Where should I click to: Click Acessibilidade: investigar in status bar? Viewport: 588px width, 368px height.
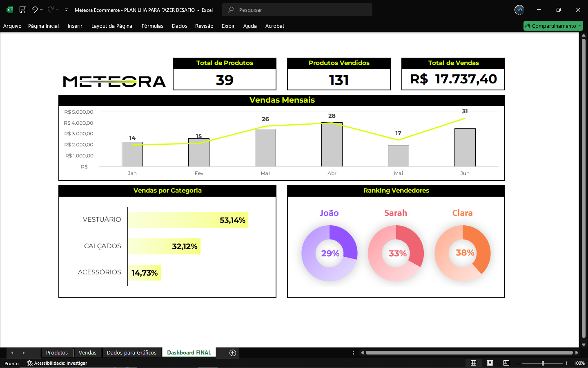57,363
